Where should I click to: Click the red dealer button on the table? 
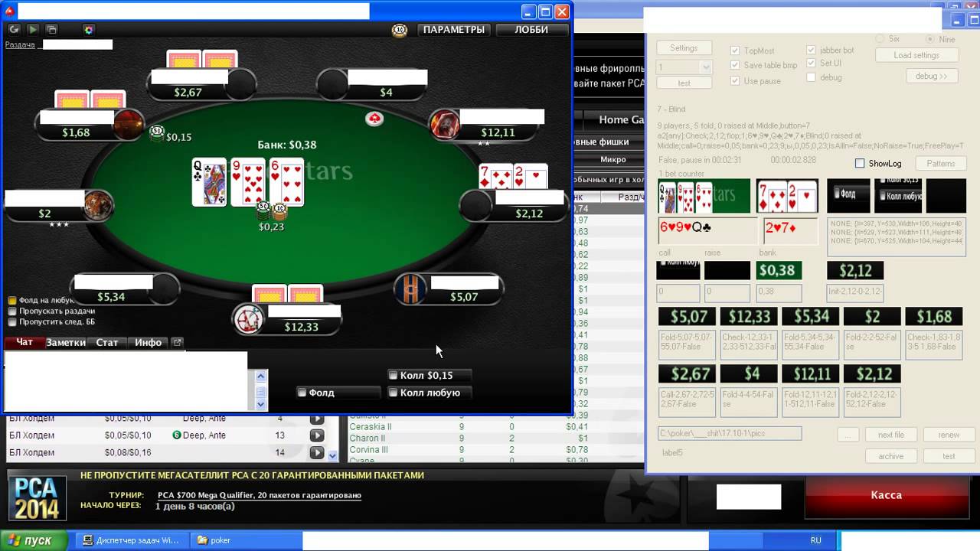click(374, 119)
